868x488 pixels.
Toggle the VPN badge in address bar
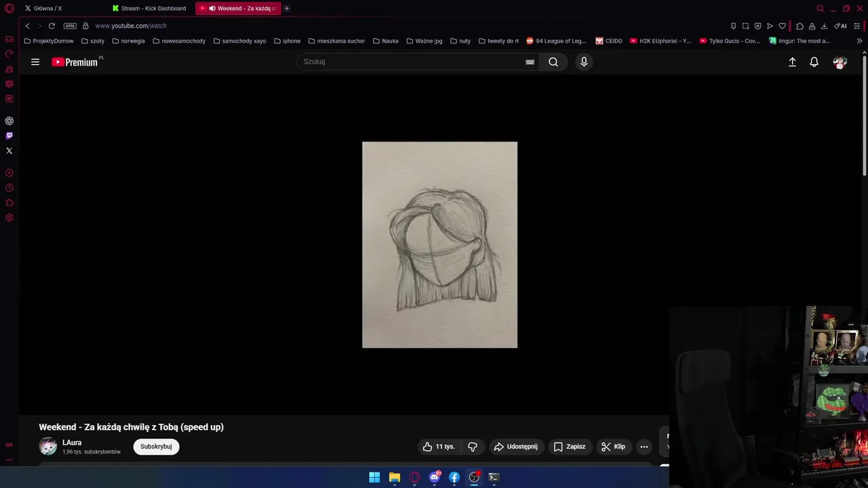[x=70, y=26]
